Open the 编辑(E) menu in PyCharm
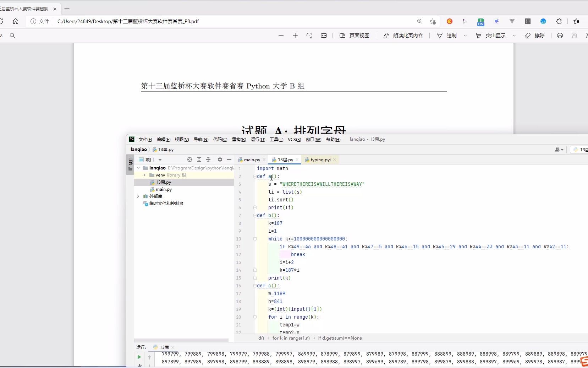Image resolution: width=588 pixels, height=368 pixels. click(164, 139)
